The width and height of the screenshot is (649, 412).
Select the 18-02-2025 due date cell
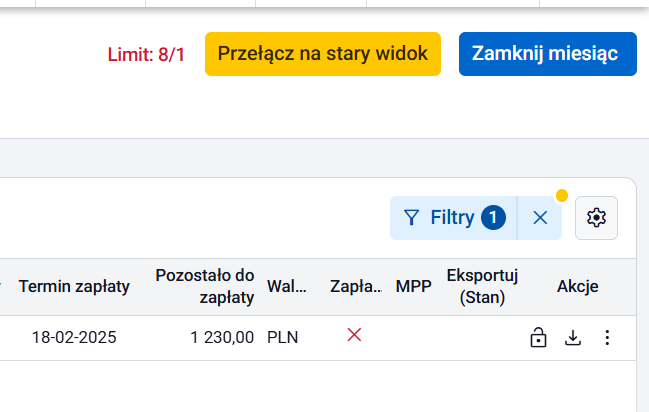(x=74, y=338)
